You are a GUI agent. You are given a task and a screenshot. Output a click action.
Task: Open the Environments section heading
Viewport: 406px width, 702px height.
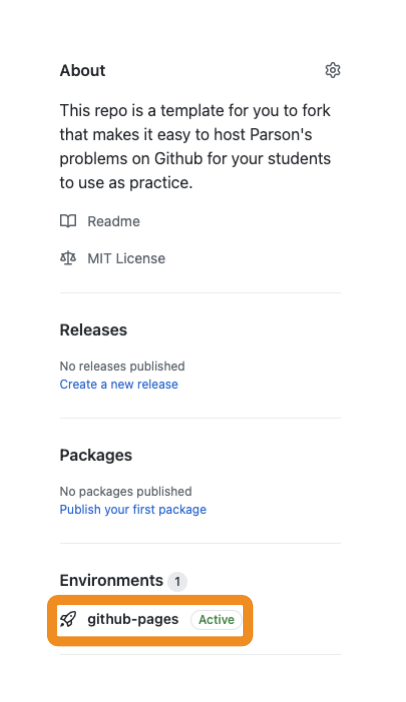(111, 580)
